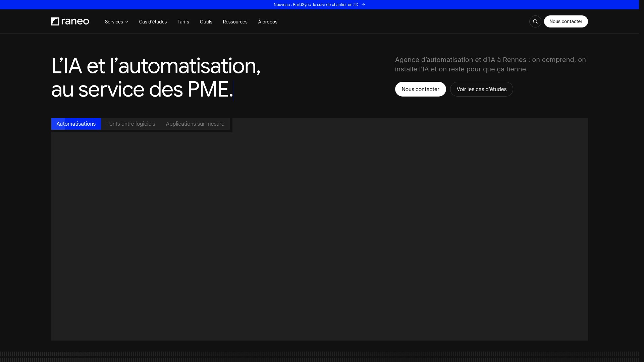The width and height of the screenshot is (644, 362).
Task: Switch to Applications sur mesure tab
Action: [x=195, y=124]
